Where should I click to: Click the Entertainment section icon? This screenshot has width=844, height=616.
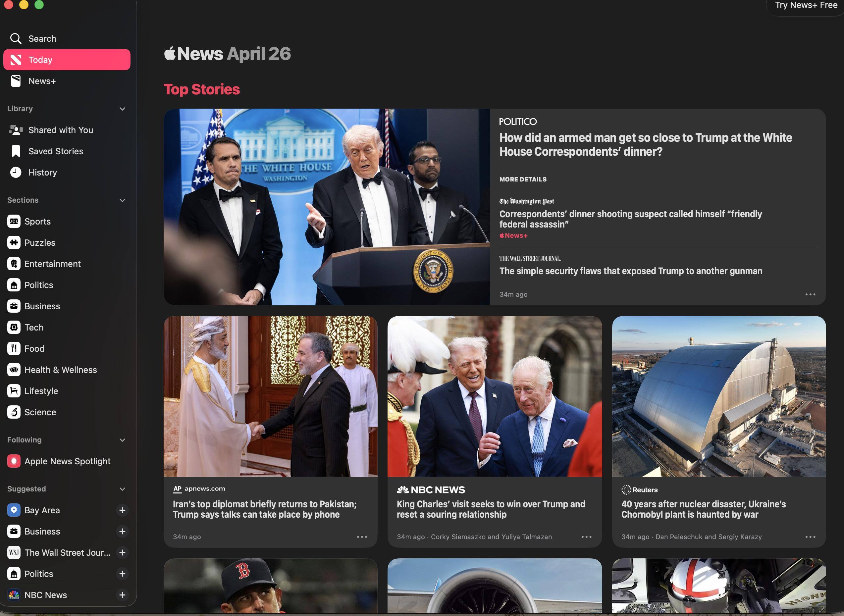tap(14, 264)
